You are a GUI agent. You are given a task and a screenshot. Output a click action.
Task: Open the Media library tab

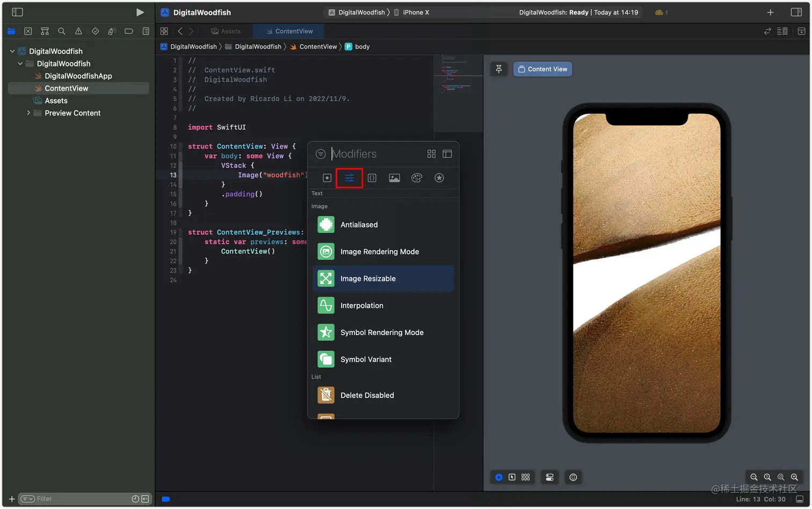pyautogui.click(x=394, y=178)
